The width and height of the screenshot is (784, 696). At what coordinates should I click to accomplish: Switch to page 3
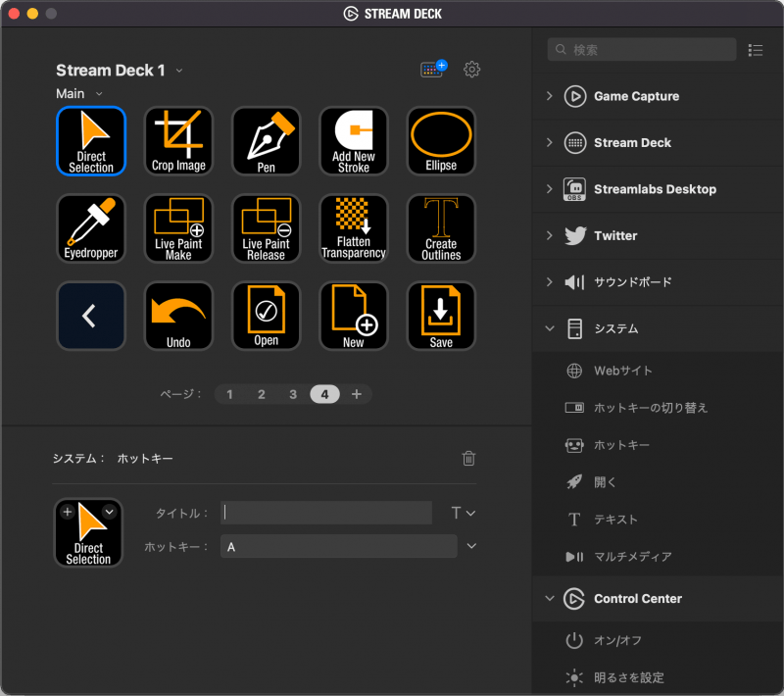[x=293, y=394]
